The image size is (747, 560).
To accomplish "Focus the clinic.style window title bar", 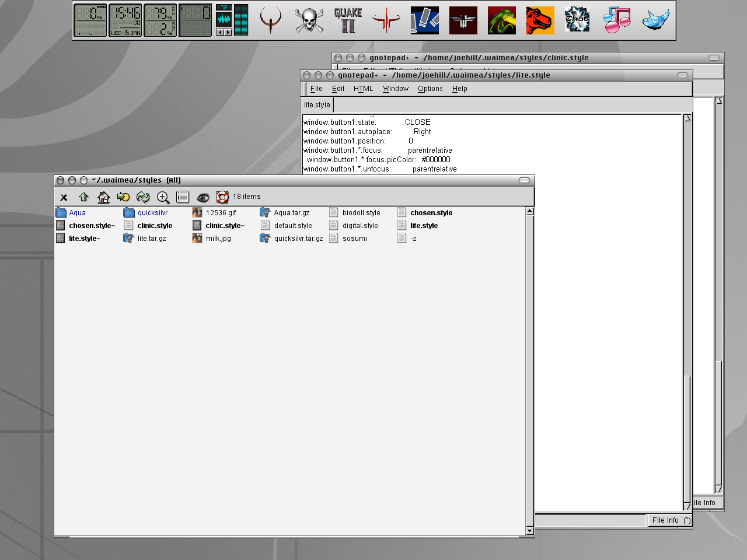I will pyautogui.click(x=528, y=58).
